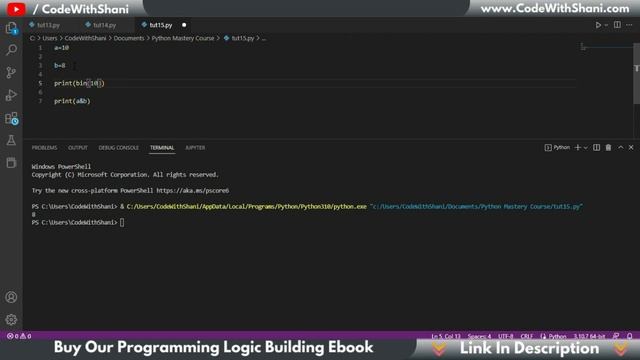Run Python file with play icon

[598, 25]
